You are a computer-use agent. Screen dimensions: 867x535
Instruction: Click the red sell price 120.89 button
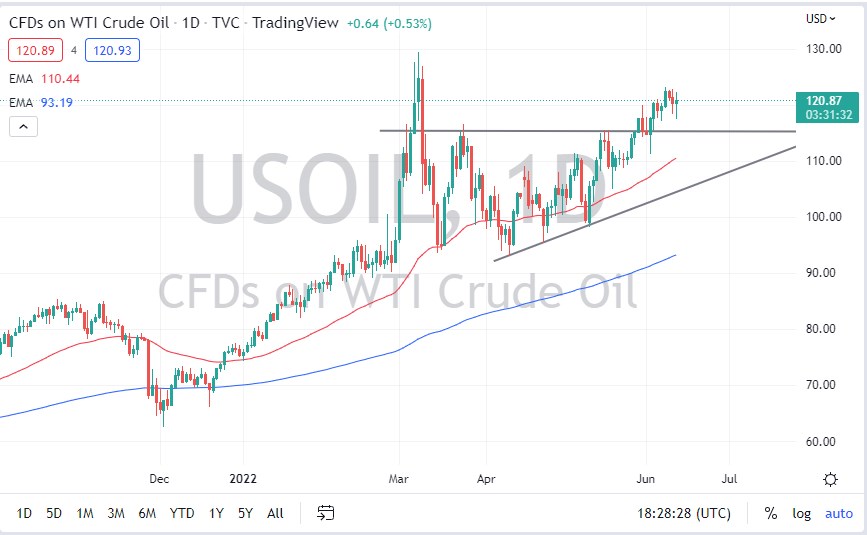tap(32, 49)
